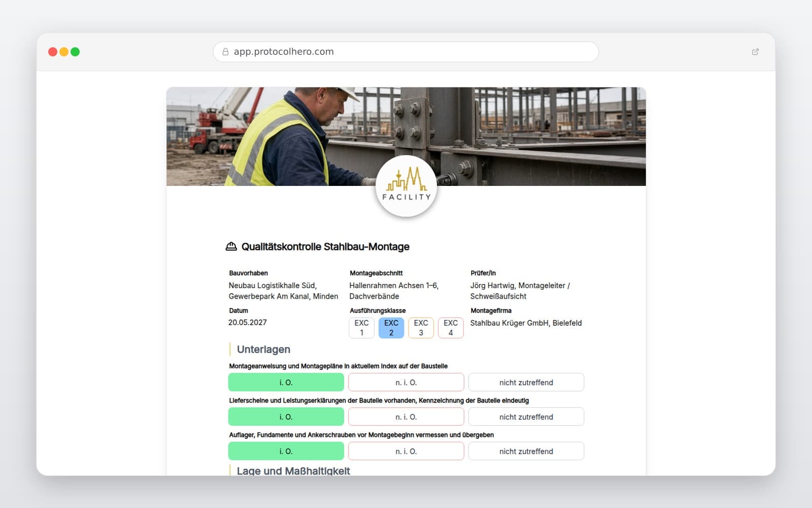Click the Montageabschnitt label
Image resolution: width=812 pixels, height=508 pixels.
376,273
